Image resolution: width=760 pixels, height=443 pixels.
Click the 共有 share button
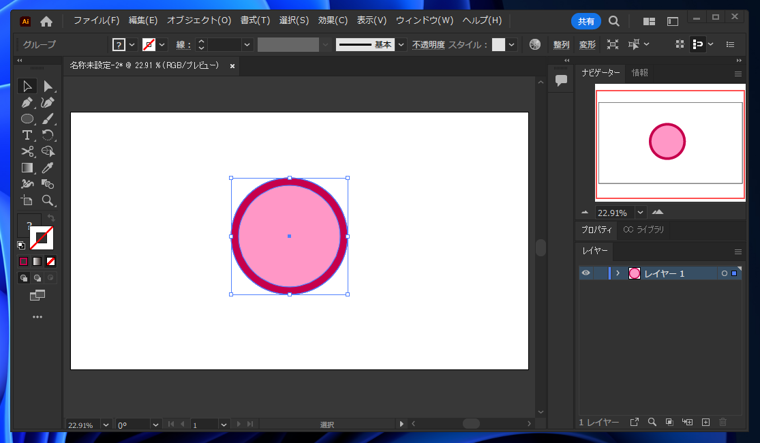coord(586,20)
